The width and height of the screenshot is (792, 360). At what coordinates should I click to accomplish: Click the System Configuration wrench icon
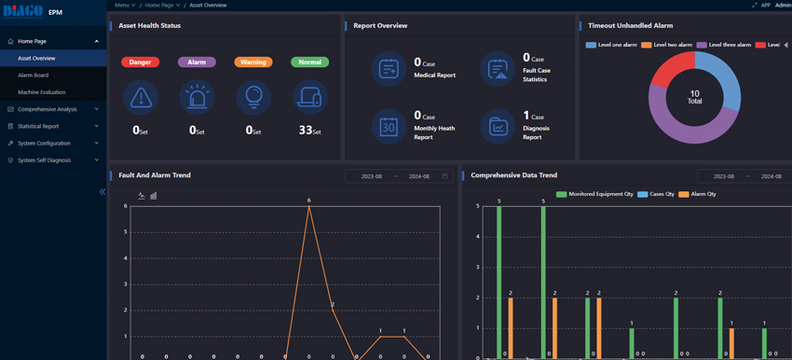pos(11,143)
